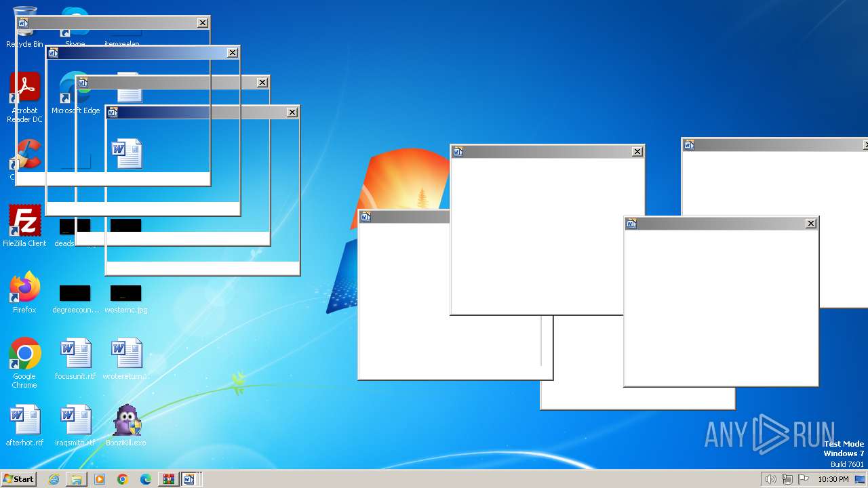Click the Show desktop button

pyautogui.click(x=860, y=479)
